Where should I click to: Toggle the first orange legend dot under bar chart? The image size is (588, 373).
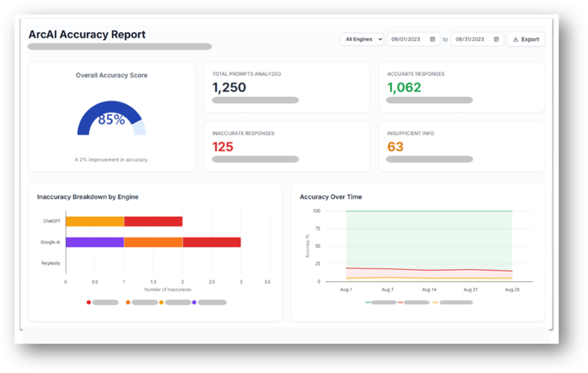pos(128,302)
